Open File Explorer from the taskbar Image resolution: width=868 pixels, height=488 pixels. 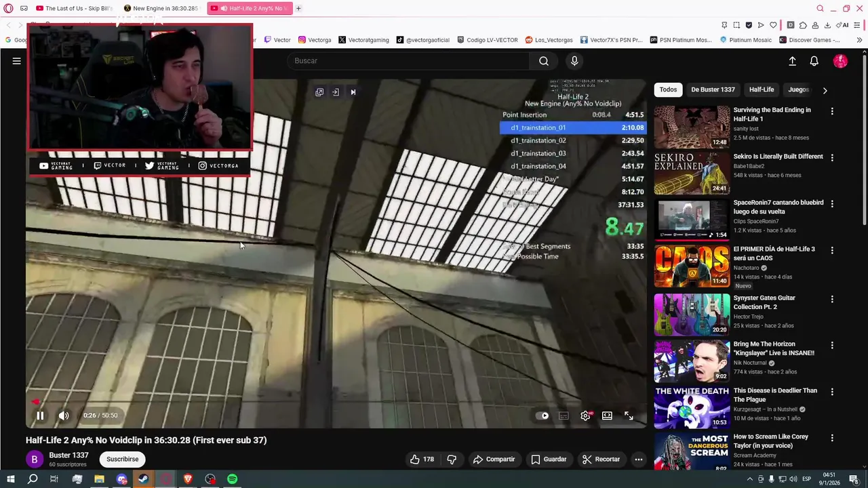99,479
